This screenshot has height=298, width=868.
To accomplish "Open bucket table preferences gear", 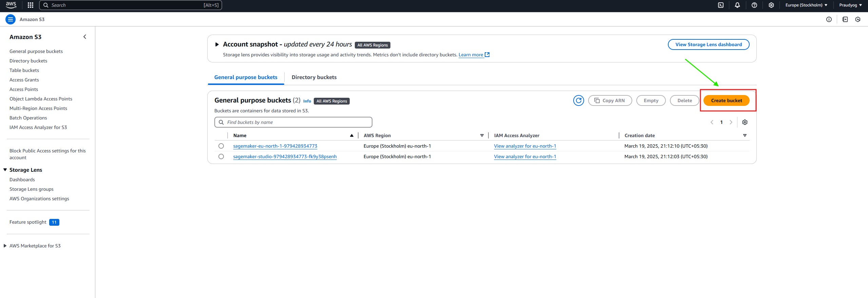I will coord(745,122).
